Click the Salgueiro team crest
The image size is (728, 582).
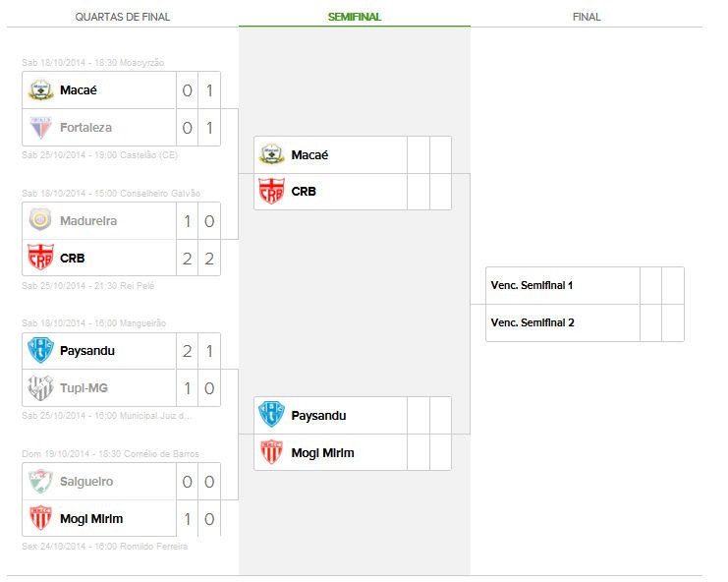point(40,482)
